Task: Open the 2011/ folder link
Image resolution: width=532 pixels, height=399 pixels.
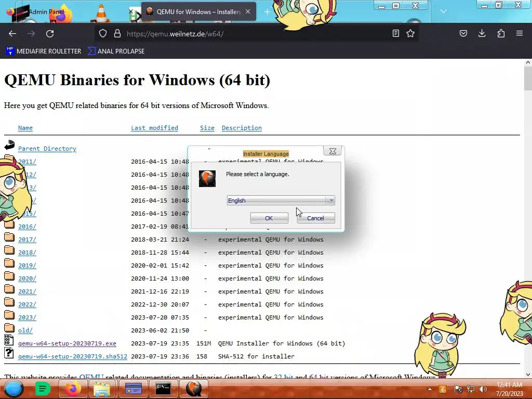Action: (27, 162)
